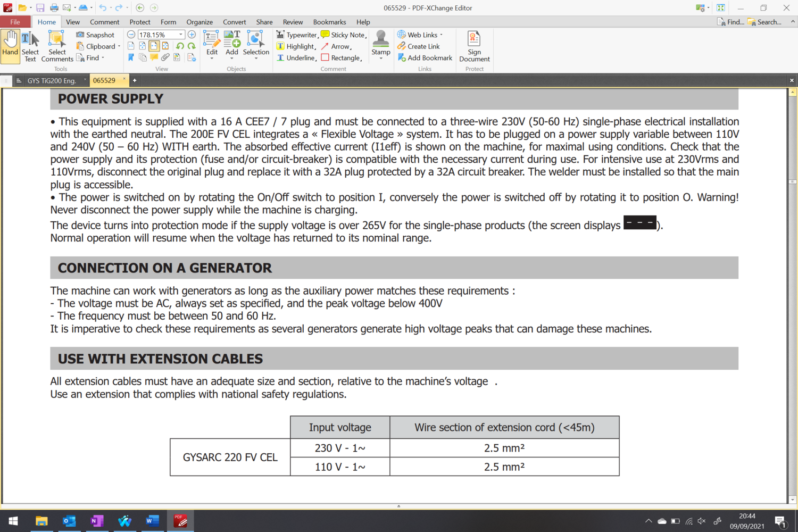
Task: Toggle full screen mode in the title bar
Action: [721, 8]
